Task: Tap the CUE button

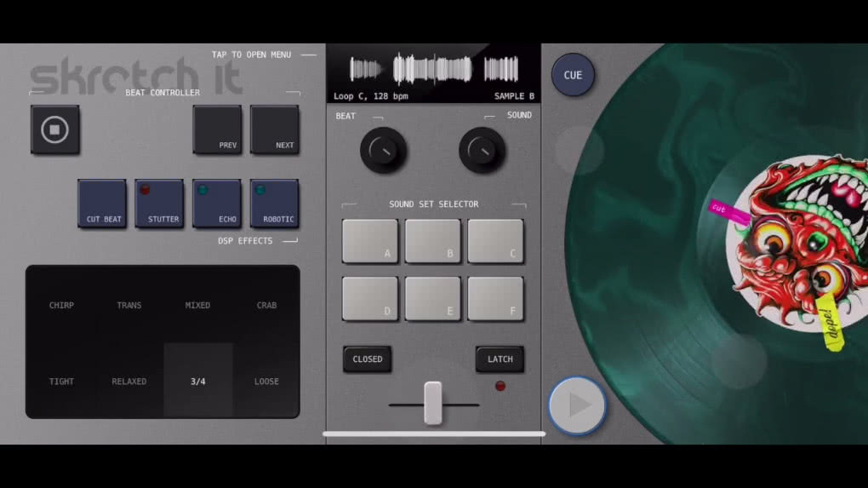Action: coord(573,75)
